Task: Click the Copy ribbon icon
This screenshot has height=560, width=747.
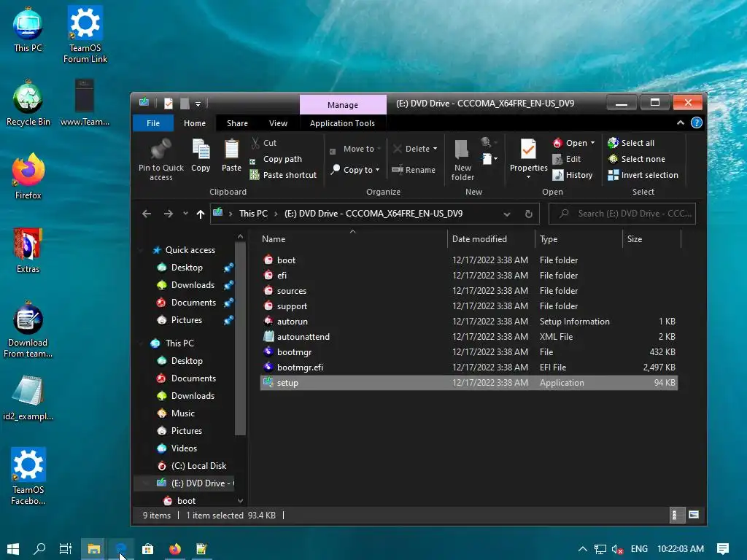Action: 201,149
